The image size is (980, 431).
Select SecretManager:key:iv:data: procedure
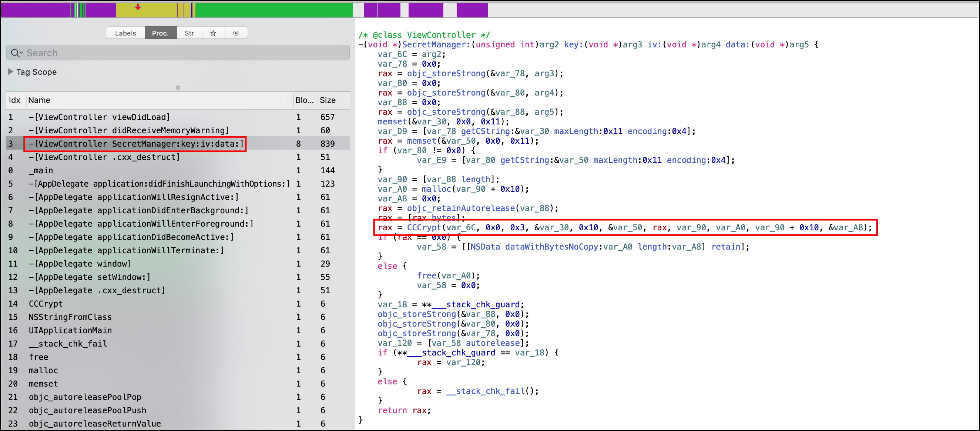(x=136, y=144)
